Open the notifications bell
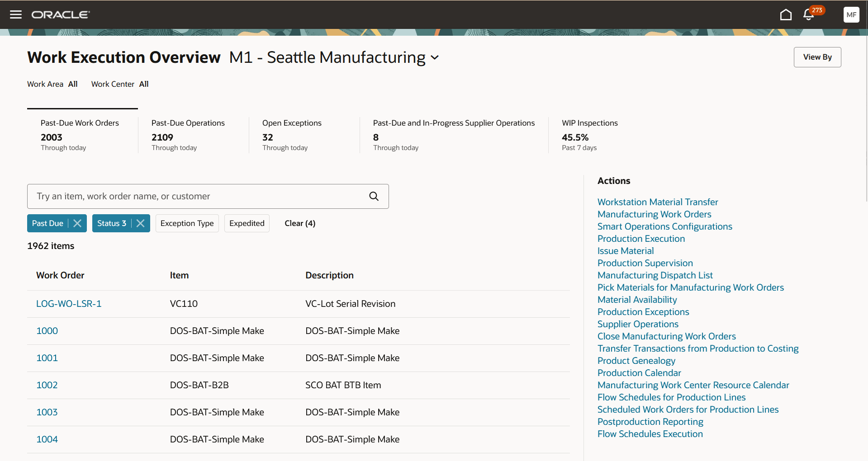The width and height of the screenshot is (868, 461). pyautogui.click(x=809, y=14)
